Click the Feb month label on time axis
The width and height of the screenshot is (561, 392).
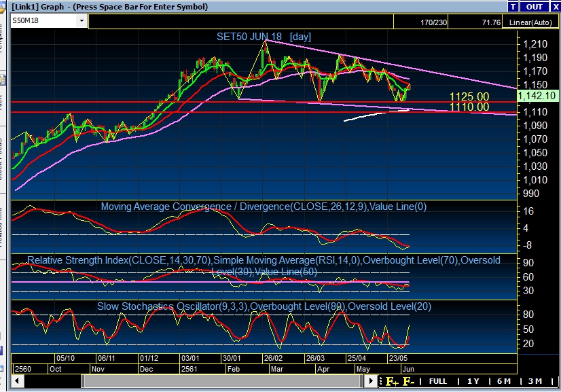[x=234, y=369]
